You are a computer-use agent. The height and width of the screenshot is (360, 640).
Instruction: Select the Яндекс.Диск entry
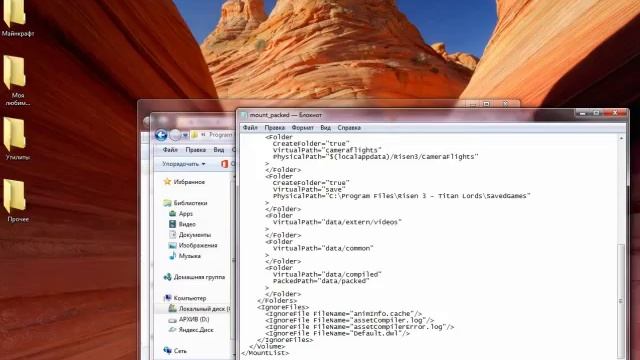tap(196, 330)
